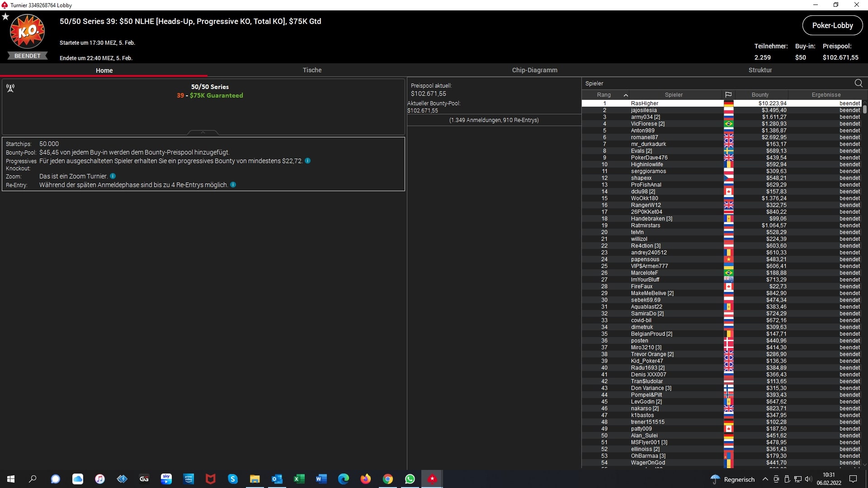Click the Re-Entry info icon

click(233, 185)
